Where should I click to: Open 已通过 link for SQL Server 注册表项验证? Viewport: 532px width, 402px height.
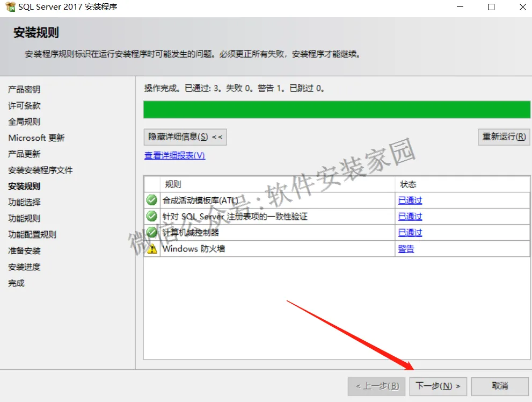[410, 216]
